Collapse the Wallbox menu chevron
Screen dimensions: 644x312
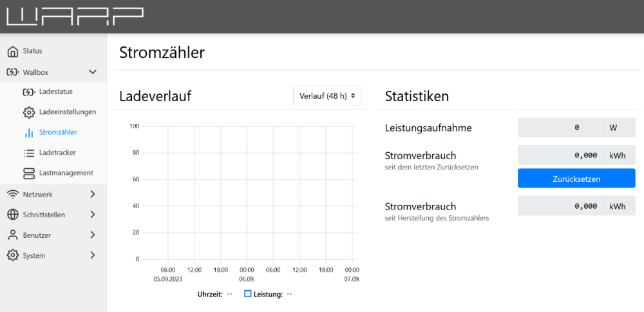[93, 72]
